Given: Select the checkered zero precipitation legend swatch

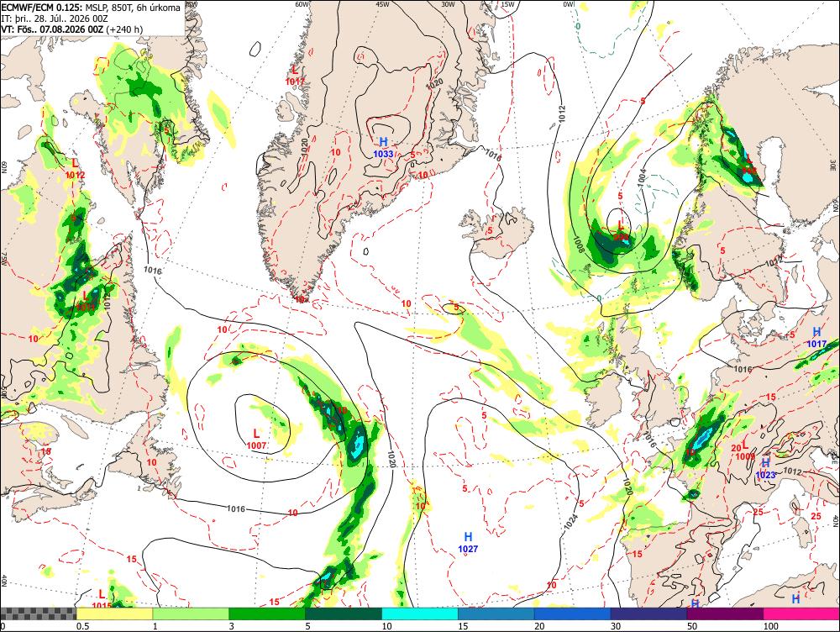Looking at the screenshot, I should [x=39, y=614].
